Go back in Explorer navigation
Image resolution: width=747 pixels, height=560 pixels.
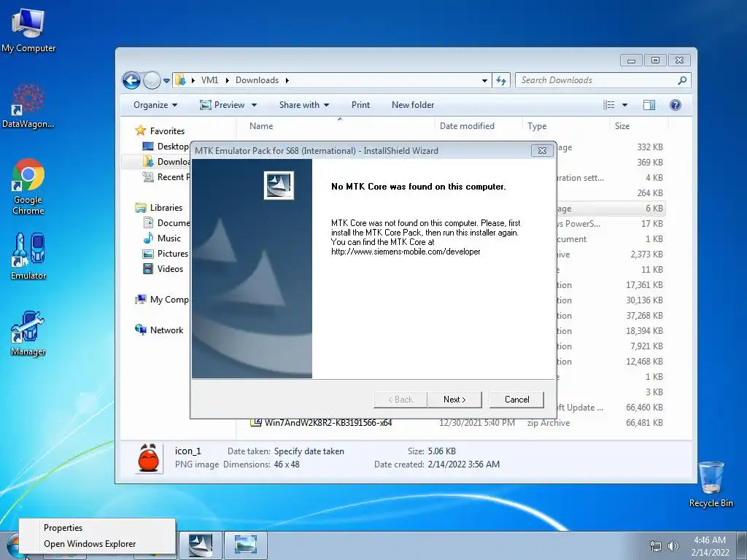click(x=131, y=80)
